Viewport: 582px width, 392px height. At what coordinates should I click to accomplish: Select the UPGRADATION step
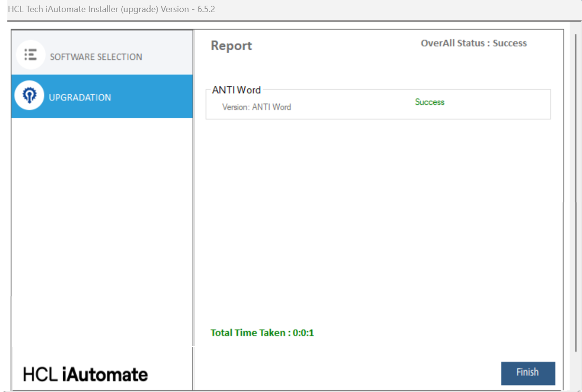pyautogui.click(x=102, y=96)
